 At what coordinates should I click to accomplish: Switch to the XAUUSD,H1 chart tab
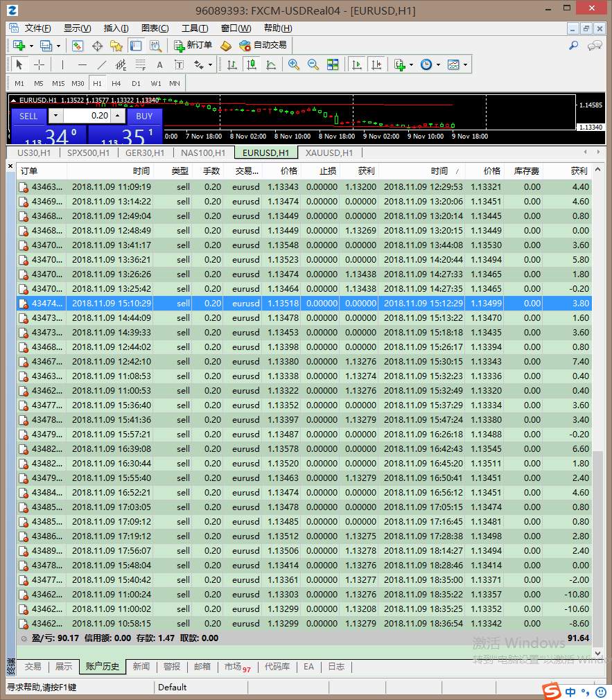(330, 153)
